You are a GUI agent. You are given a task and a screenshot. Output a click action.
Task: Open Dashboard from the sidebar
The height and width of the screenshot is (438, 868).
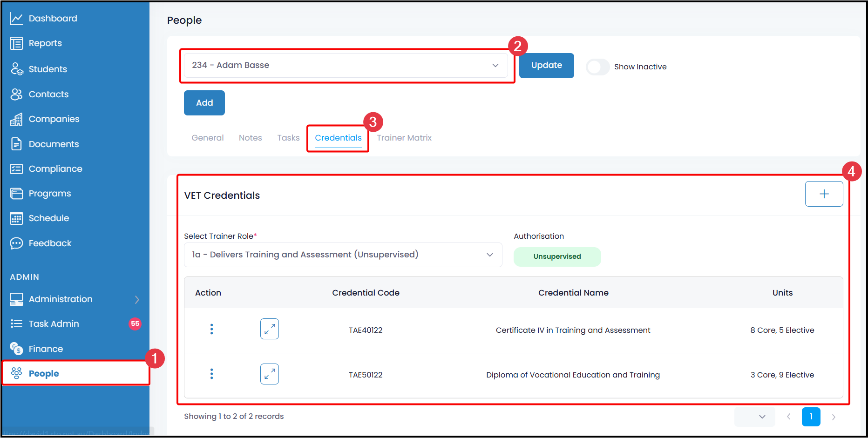pos(53,19)
